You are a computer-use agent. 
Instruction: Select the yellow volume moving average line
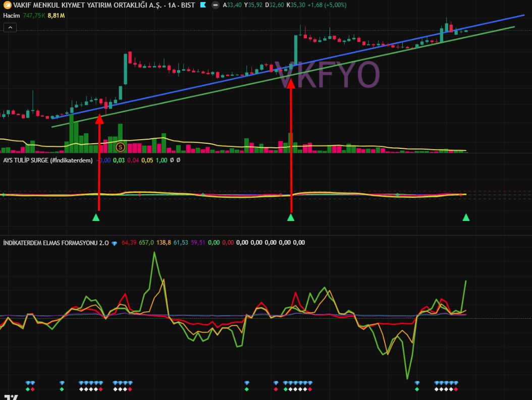(210, 144)
